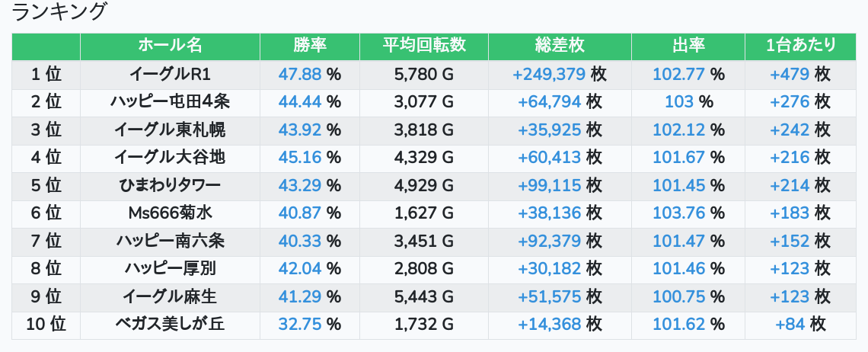The width and height of the screenshot is (868, 352).
Task: Open the ハッピー屯田4条 hall entry
Action: [170, 102]
